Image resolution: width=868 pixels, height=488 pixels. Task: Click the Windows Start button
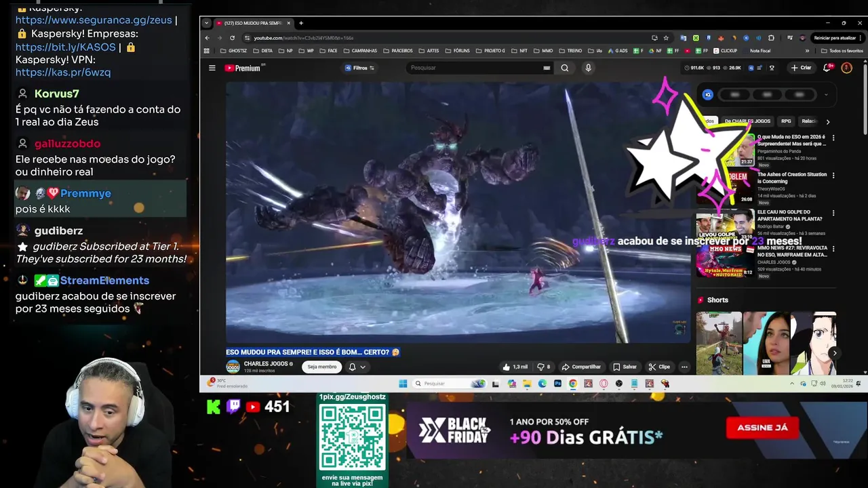click(x=403, y=384)
